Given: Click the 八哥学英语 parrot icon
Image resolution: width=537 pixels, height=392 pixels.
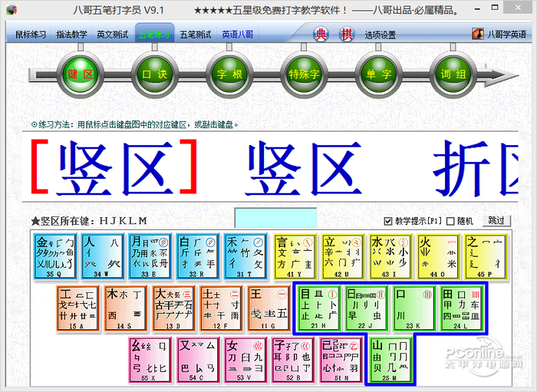Looking at the screenshot, I should pyautogui.click(x=478, y=34).
